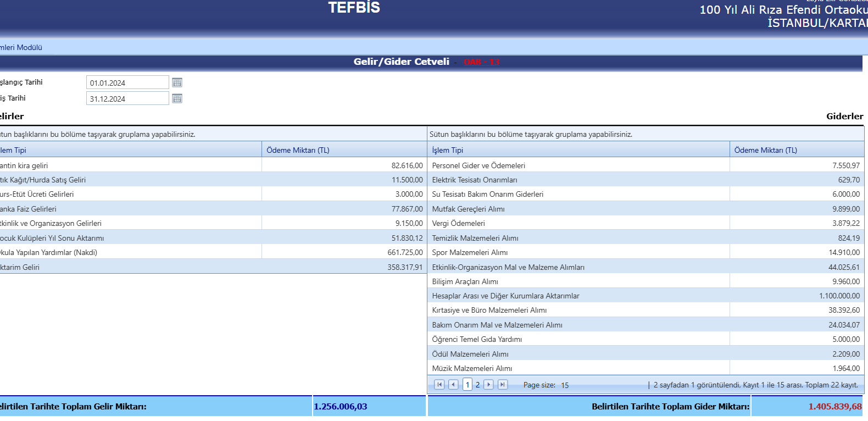Select page 1 in the expenses pager
The image size is (868, 421).
point(468,385)
